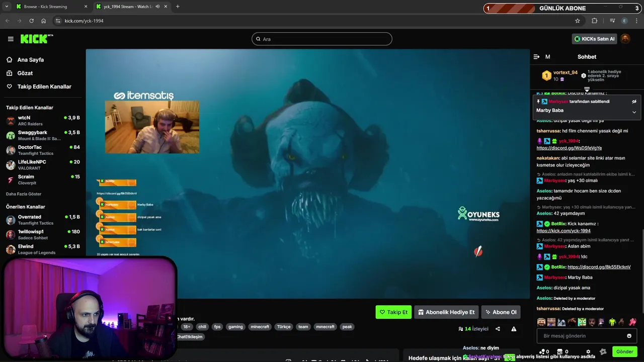This screenshot has width=644, height=362.
Task: Hide the pinned message
Action: [x=634, y=102]
